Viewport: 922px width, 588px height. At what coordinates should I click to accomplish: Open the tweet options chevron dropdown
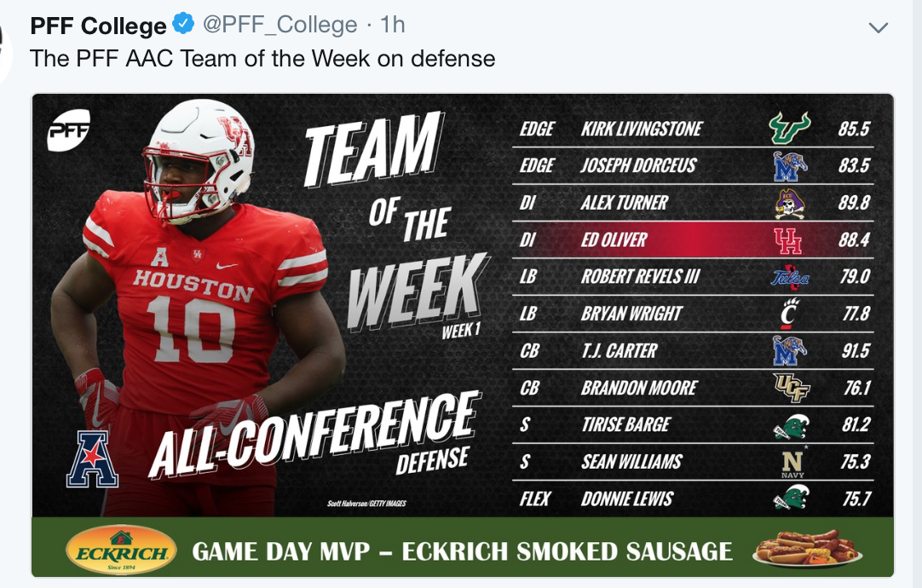point(878,27)
